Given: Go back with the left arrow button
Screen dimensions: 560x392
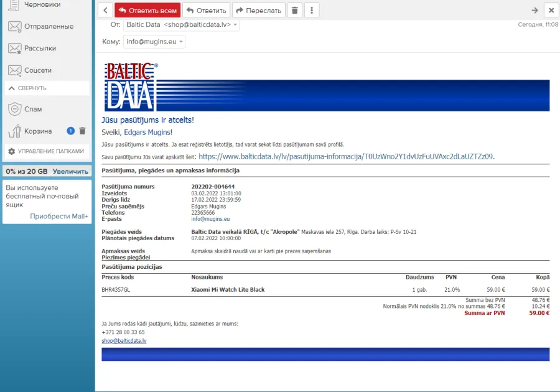Looking at the screenshot, I should click(x=105, y=11).
